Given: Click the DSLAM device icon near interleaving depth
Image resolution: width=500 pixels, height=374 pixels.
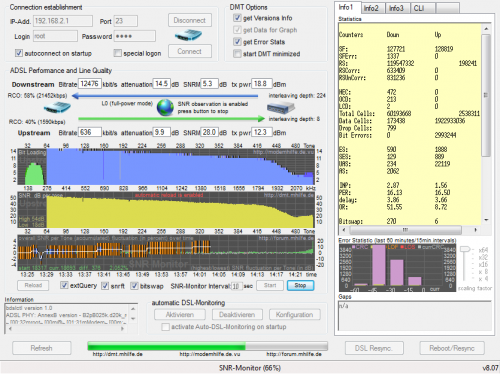Looking at the screenshot, I should click(281, 108).
